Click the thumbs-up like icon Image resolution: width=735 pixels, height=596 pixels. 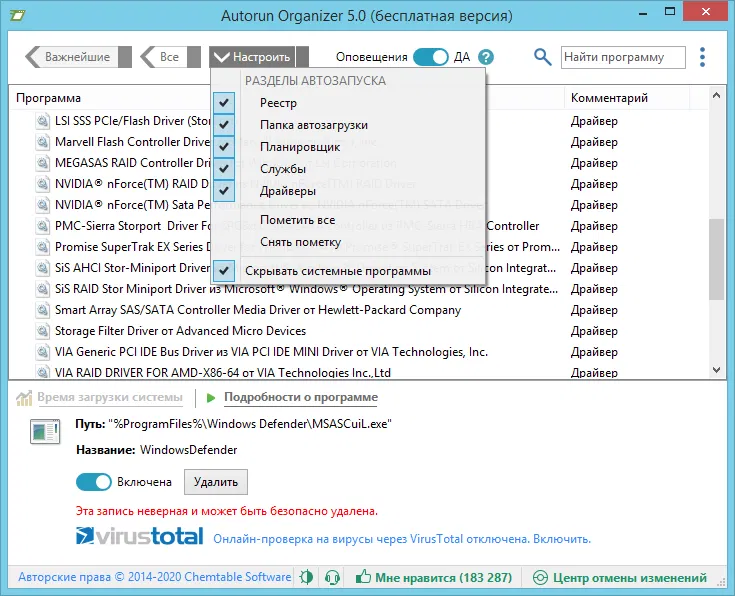tap(363, 576)
